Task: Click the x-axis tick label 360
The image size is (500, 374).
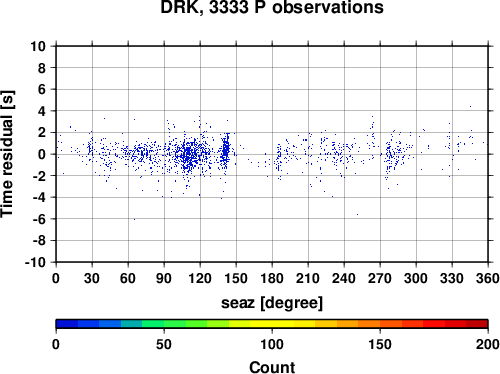Action: click(487, 278)
